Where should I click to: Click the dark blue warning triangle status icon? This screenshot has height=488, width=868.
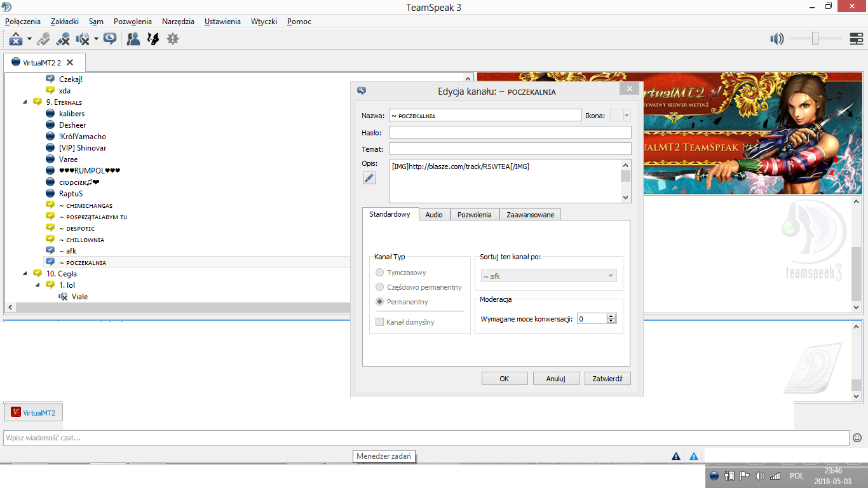click(676, 456)
